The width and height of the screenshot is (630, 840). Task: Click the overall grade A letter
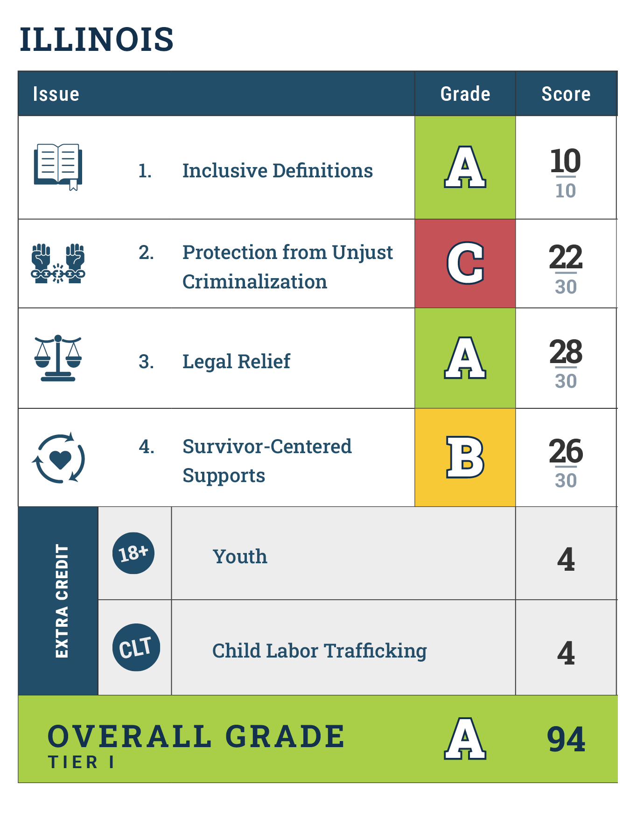[465, 739]
